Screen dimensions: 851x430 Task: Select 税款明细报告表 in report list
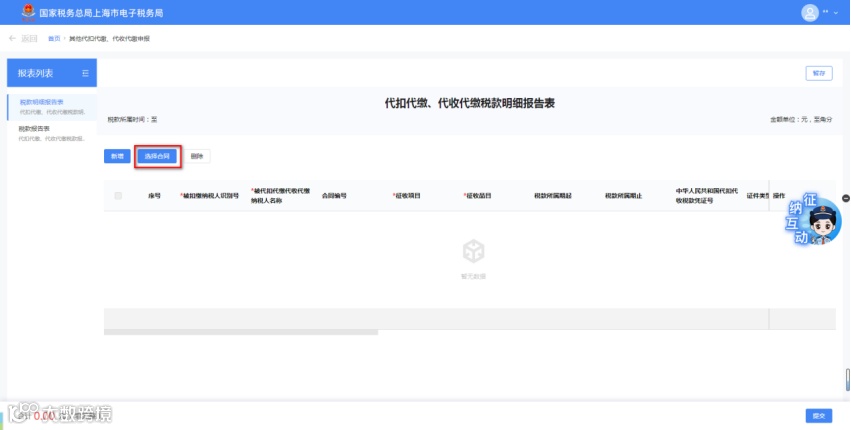click(x=52, y=106)
